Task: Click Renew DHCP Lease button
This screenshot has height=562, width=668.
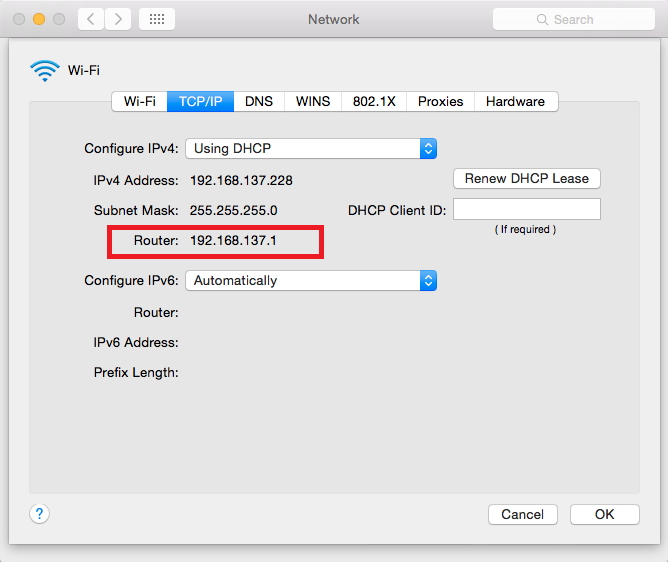Action: coord(527,179)
